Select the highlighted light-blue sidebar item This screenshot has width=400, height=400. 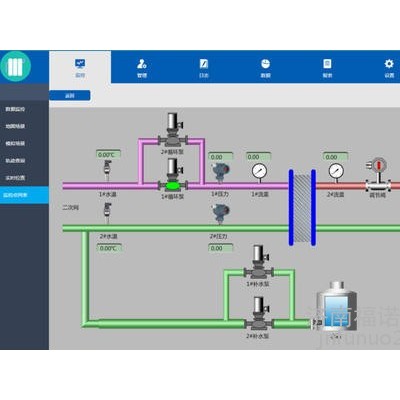pos(24,195)
